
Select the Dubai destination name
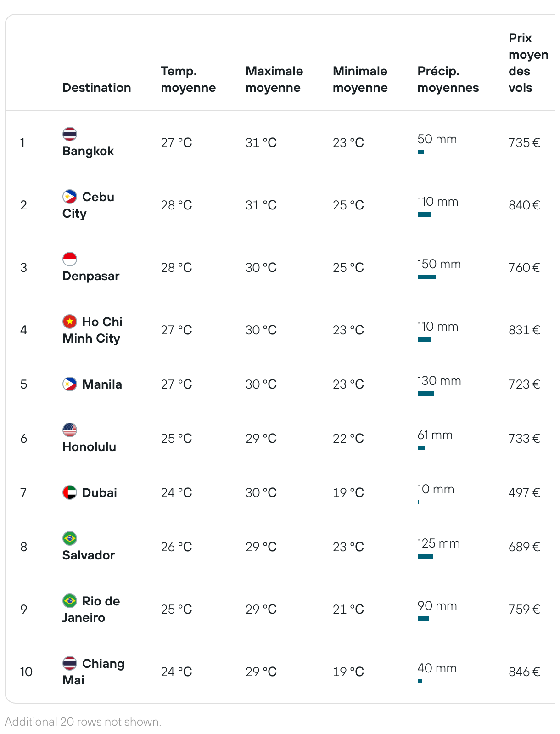[x=100, y=493]
